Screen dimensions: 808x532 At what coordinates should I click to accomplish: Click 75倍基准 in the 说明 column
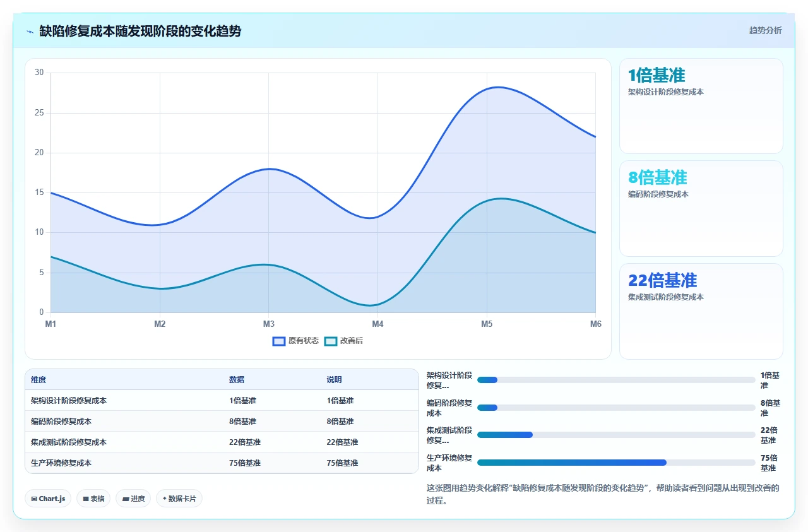point(342,463)
